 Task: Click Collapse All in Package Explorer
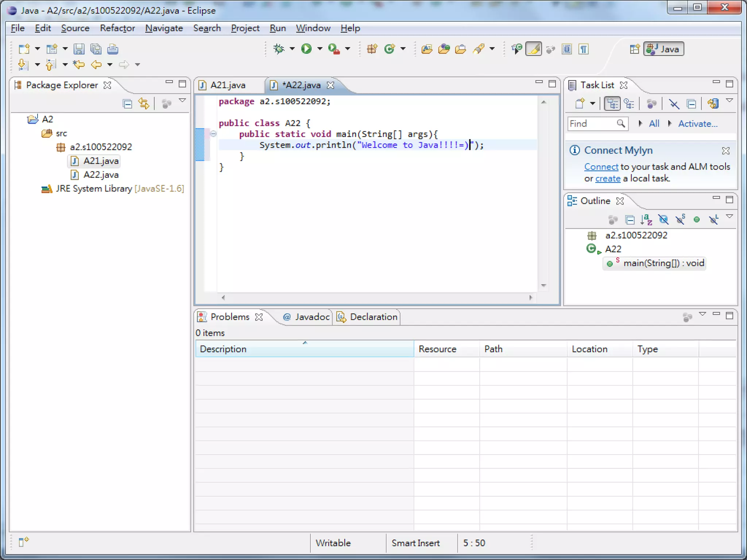(x=127, y=104)
